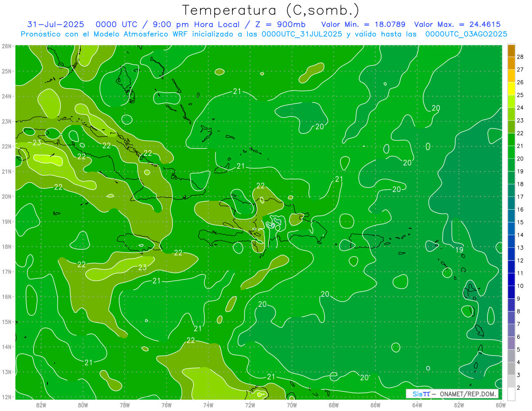Click the initialization timestamp "0000UTC_31JUL2025"
Viewport: 532px width, 411px height.
tap(302, 34)
